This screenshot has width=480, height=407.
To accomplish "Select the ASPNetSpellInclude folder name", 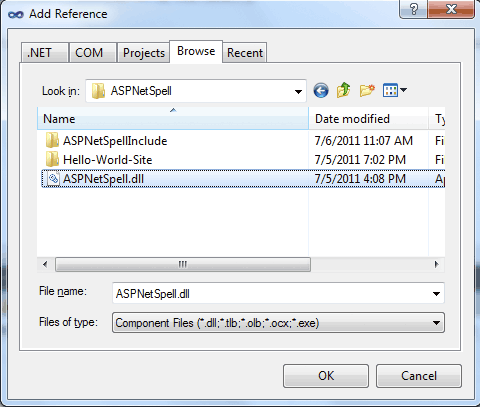I will pyautogui.click(x=115, y=141).
